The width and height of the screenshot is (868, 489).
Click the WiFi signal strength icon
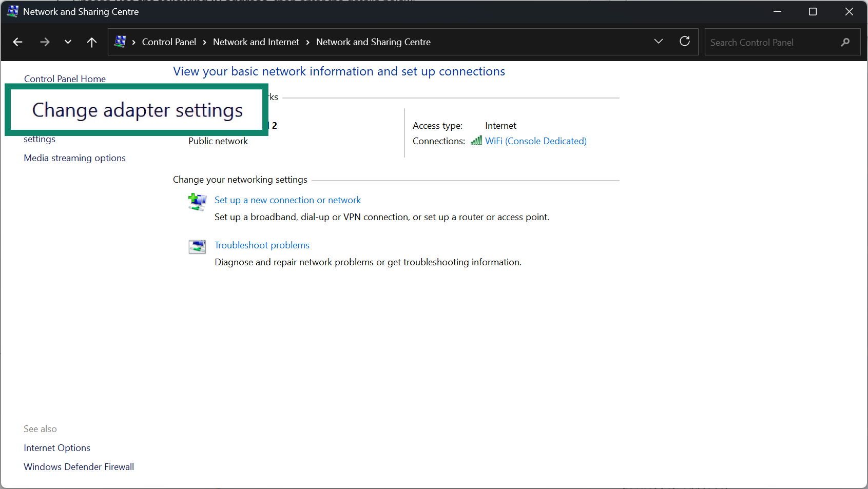(476, 140)
